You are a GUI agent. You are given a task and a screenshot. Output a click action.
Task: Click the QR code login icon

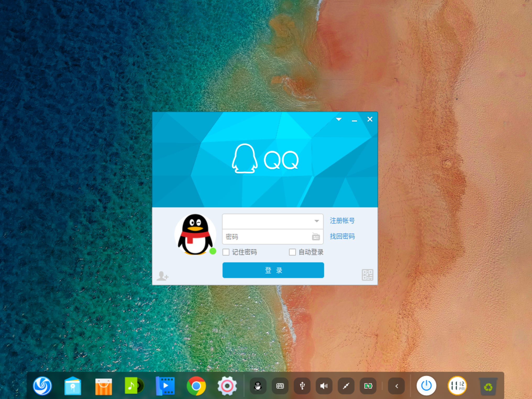point(367,275)
